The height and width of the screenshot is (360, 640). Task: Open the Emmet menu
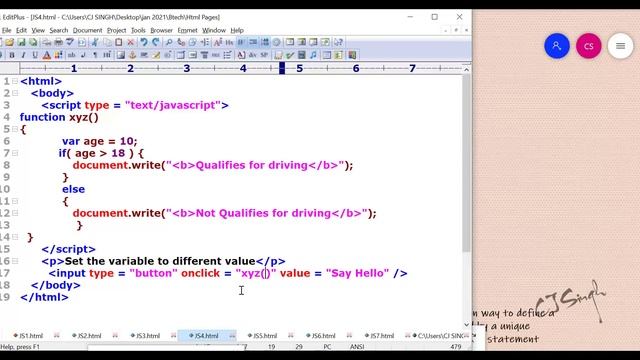[x=187, y=30]
